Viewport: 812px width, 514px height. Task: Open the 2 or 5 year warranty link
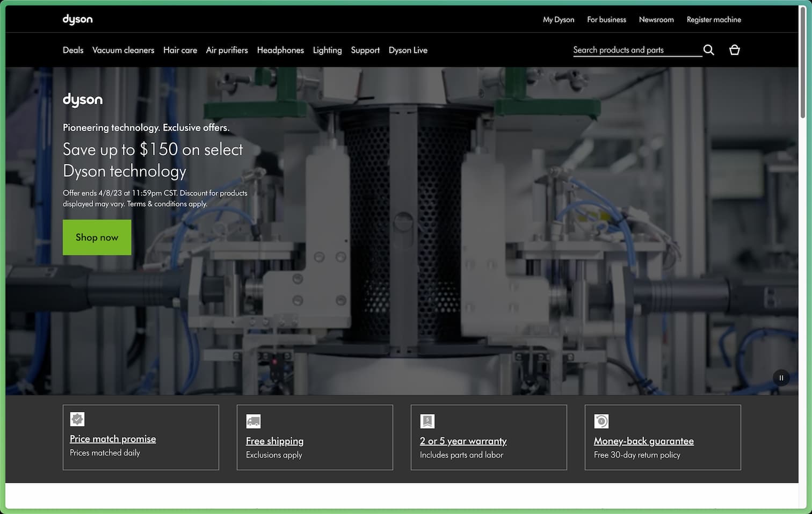point(463,441)
